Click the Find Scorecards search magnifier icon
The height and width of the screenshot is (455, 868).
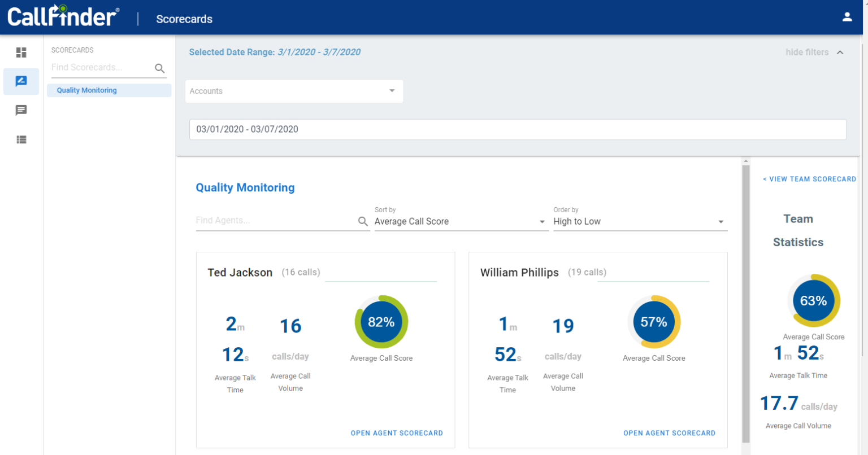tap(160, 68)
